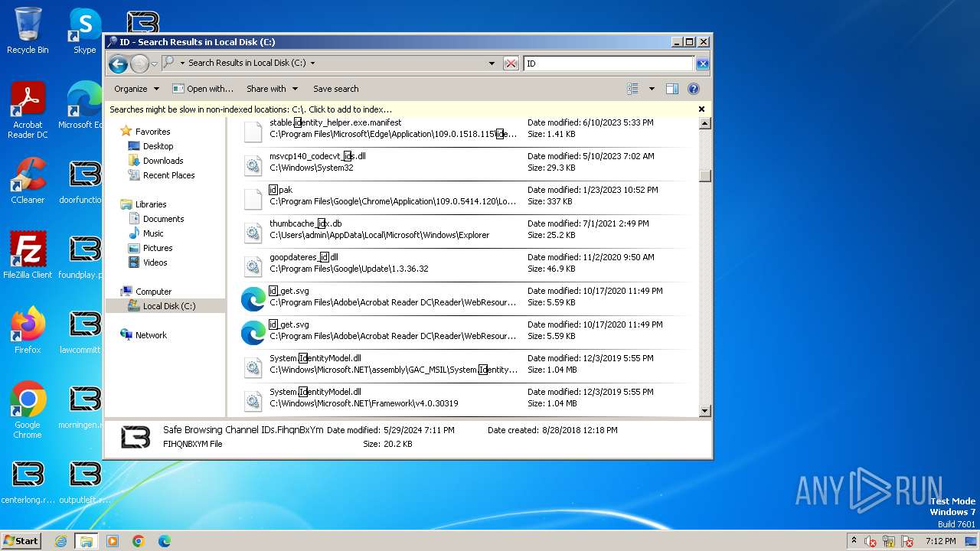The image size is (980, 551).
Task: Open Recycle Bin desktop icon
Action: click(x=28, y=31)
